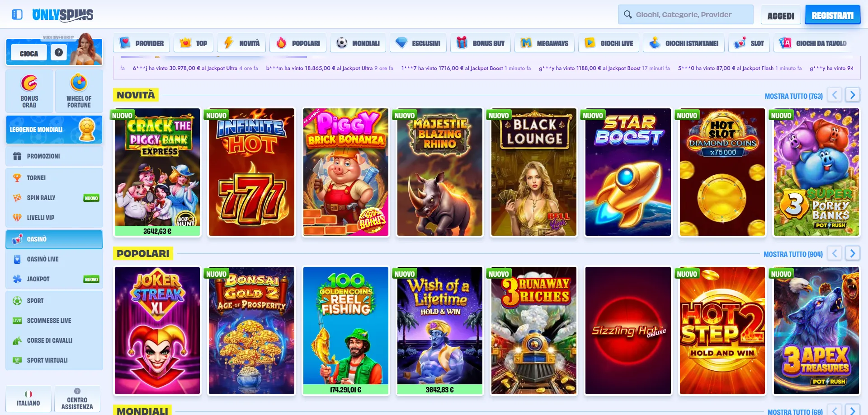
Task: Open the question mark help icon beside Gioca
Action: point(59,52)
